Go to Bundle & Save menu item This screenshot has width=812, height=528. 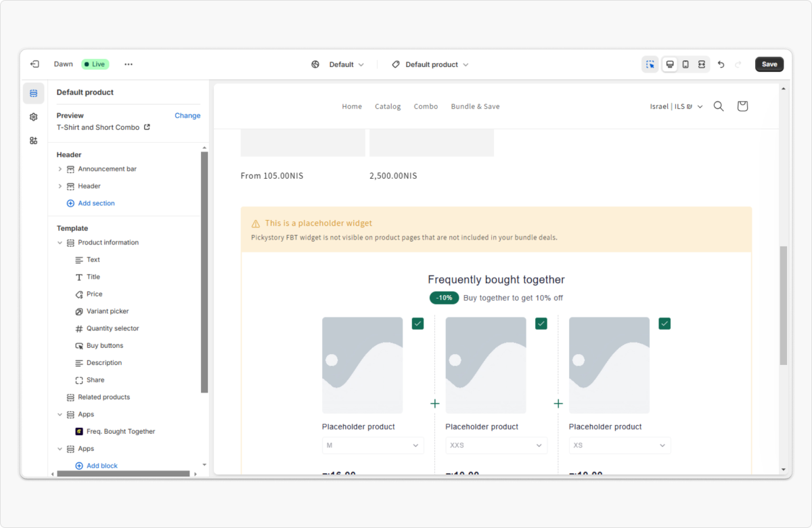tap(475, 106)
